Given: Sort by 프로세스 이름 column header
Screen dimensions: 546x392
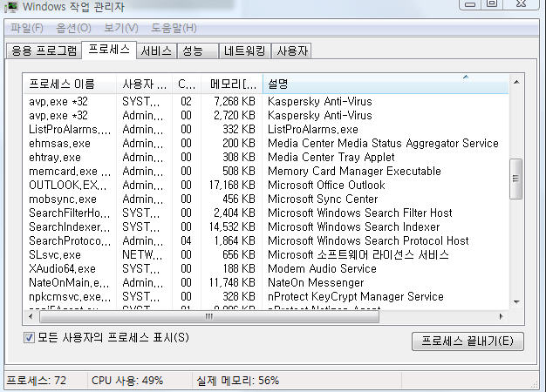Looking at the screenshot, I should pyautogui.click(x=70, y=84).
